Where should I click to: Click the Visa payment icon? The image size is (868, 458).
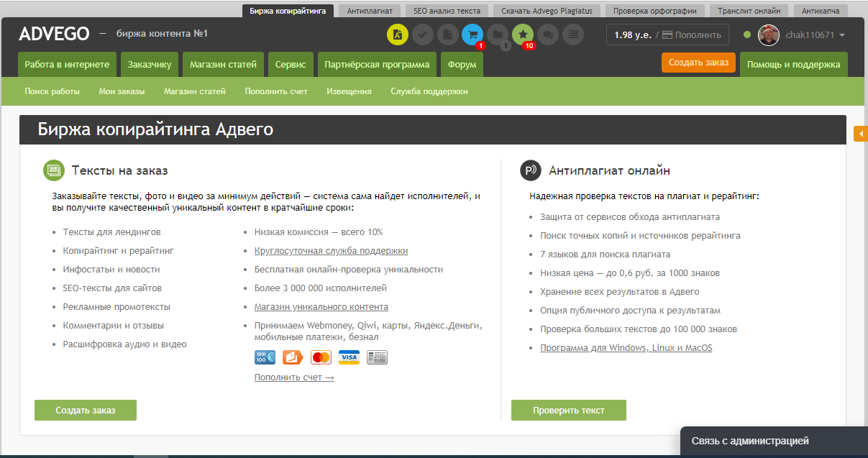point(349,357)
